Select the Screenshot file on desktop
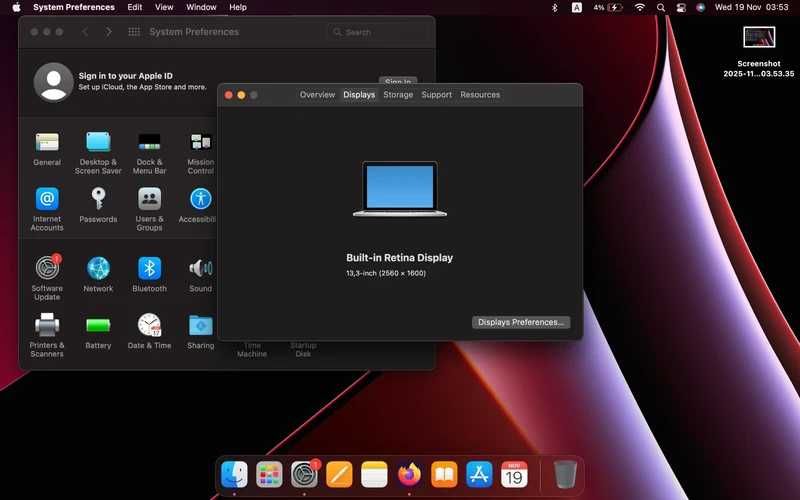Screen dimensions: 800x500 759,52
